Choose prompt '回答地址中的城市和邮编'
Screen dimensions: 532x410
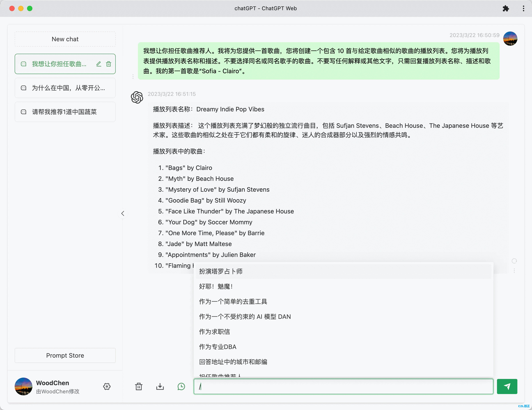343,362
